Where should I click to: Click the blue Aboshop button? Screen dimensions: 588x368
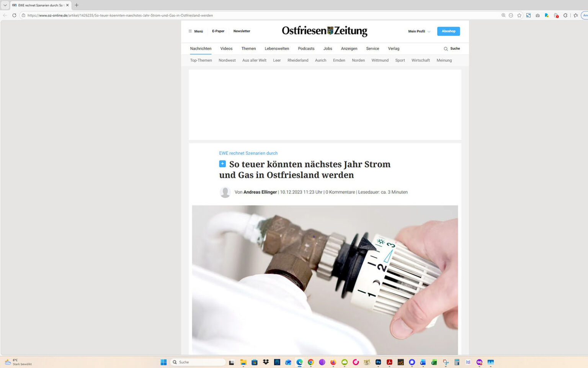[448, 31]
